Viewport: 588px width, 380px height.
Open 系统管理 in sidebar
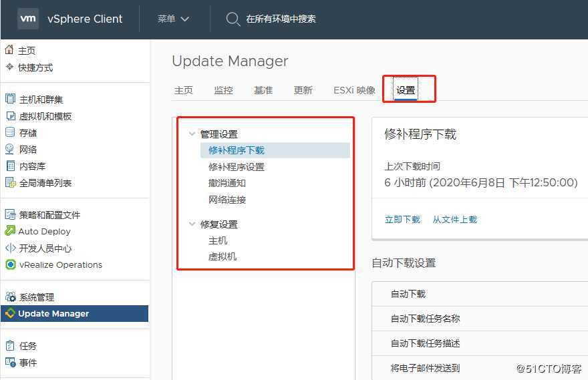[36, 297]
